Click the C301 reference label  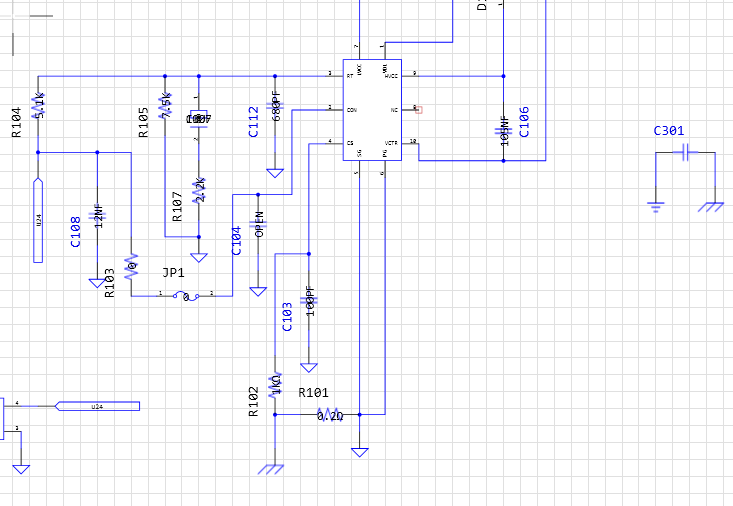click(669, 130)
